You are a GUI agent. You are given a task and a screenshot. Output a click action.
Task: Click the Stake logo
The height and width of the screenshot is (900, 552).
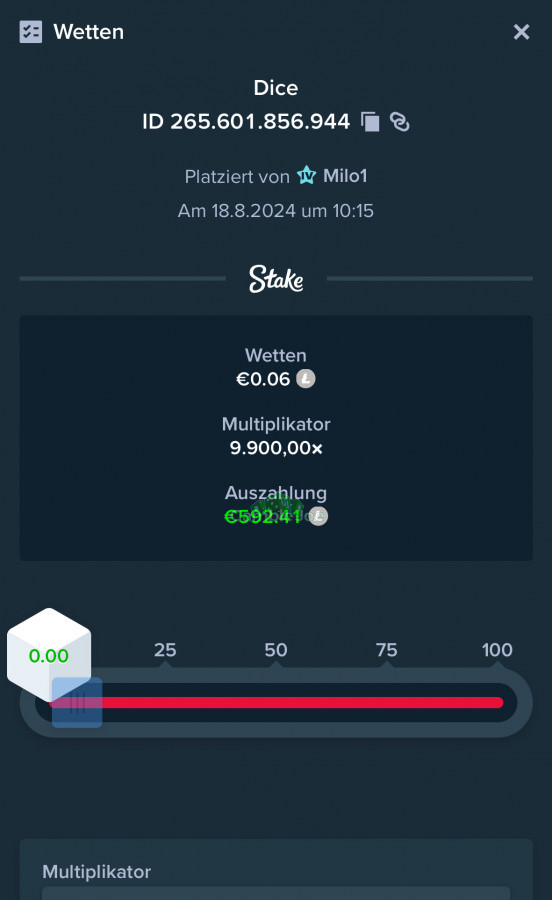tap(276, 279)
